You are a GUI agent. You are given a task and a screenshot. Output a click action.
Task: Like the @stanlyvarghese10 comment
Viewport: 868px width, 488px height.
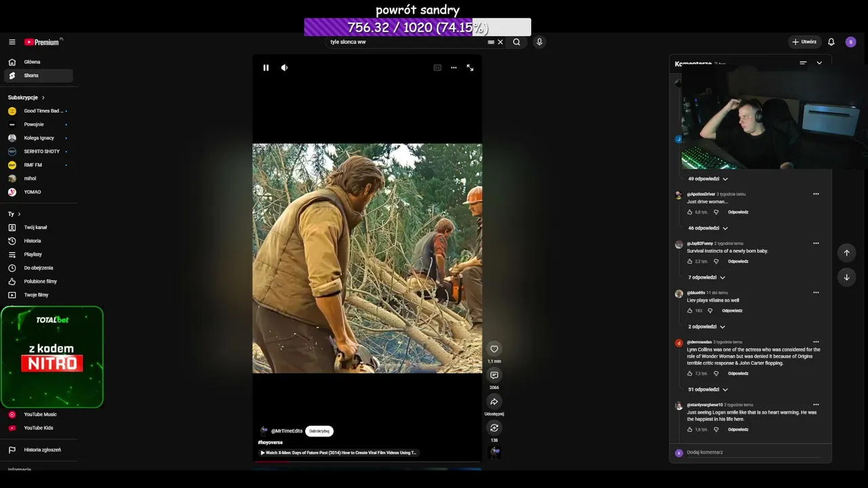click(690, 429)
